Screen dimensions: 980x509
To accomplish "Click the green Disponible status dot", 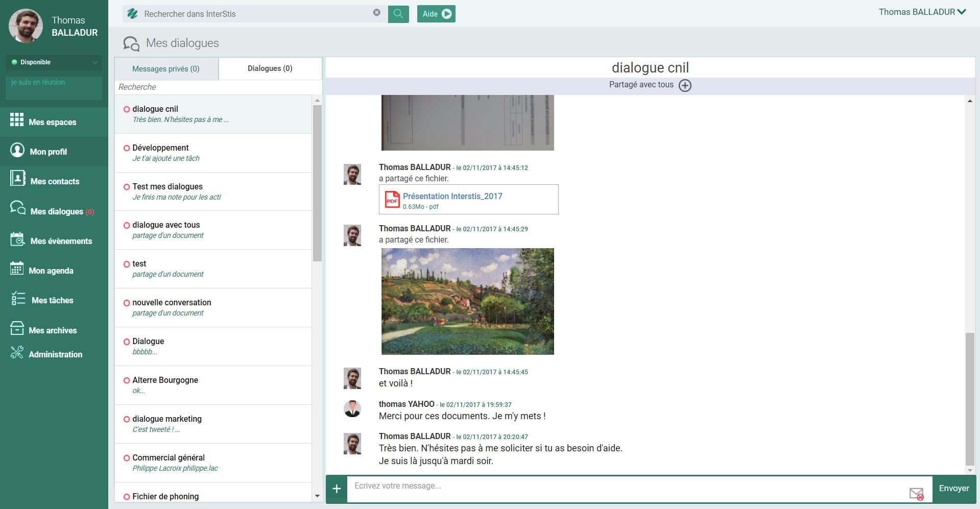I will tap(14, 62).
